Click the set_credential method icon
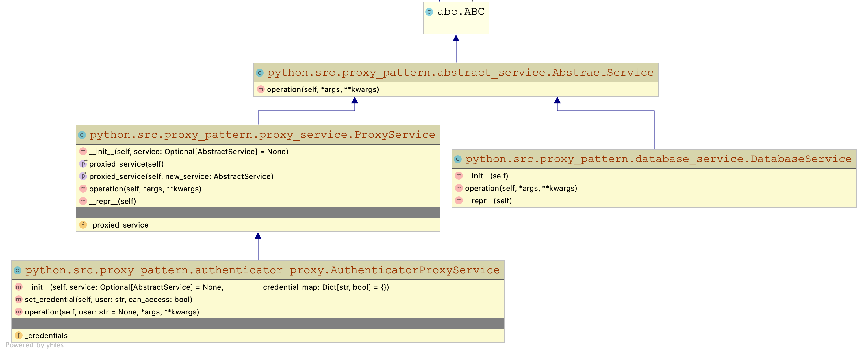Image resolution: width=868 pixels, height=354 pixels. 19,300
